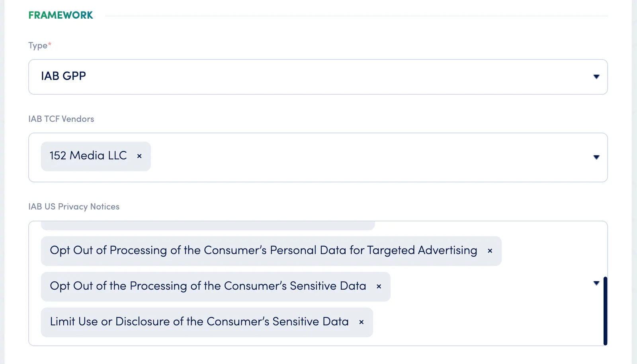This screenshot has width=637, height=364.
Task: Select the Targeted Advertising opt-out chip
Action: [263, 251]
